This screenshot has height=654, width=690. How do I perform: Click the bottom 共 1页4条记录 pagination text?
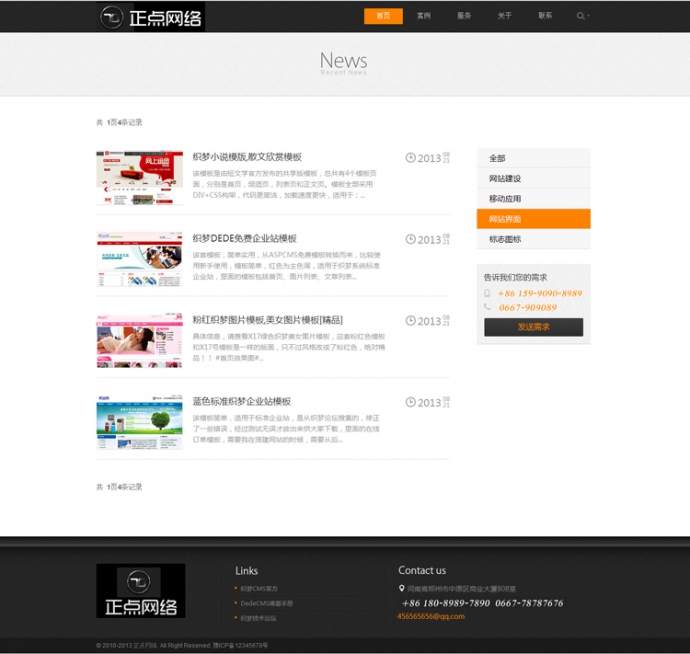pyautogui.click(x=119, y=487)
